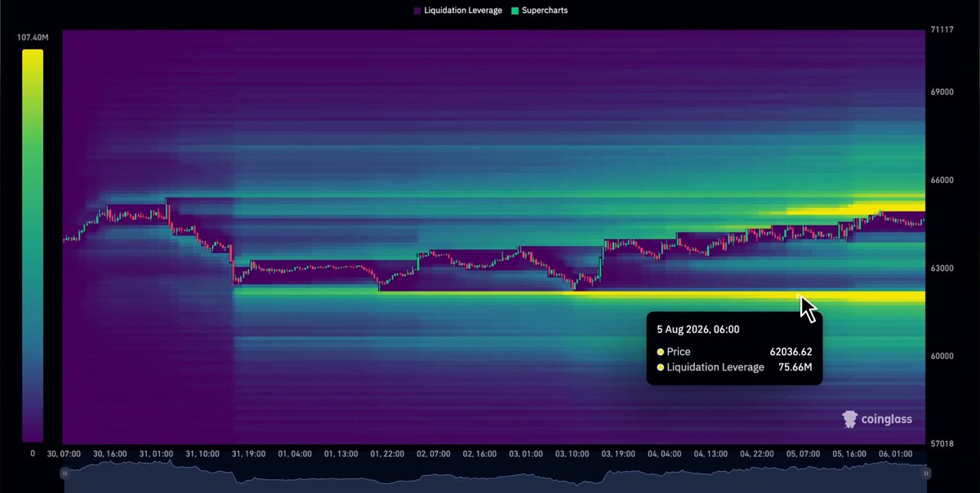Click the vertical heatmap color scale bar
Viewport: 980px width, 493px height.
click(33, 245)
